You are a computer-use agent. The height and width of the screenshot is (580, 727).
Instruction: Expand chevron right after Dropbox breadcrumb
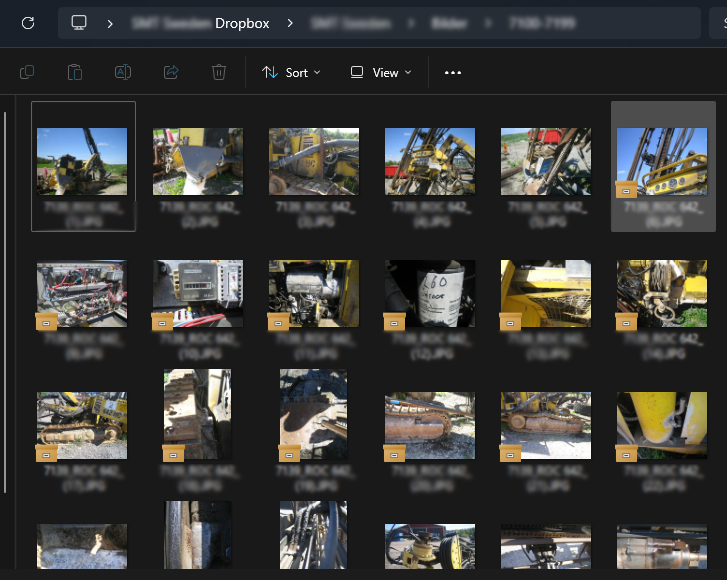coord(290,23)
